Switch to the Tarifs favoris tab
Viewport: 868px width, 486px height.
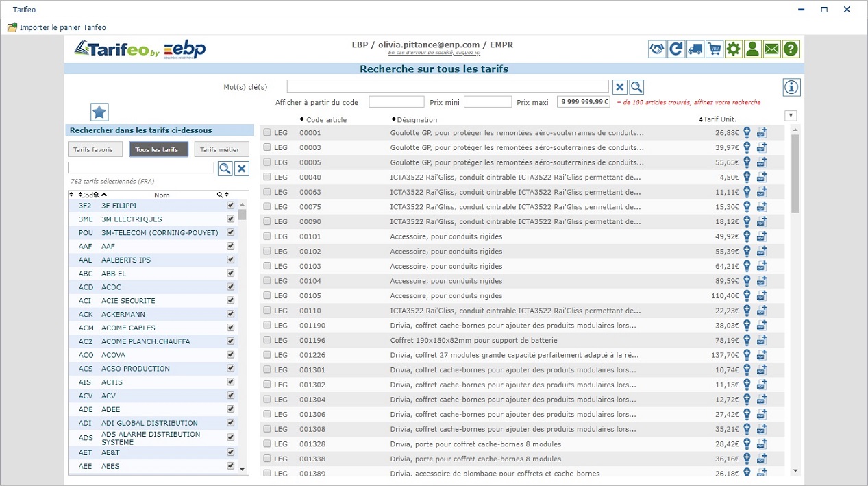tap(96, 149)
